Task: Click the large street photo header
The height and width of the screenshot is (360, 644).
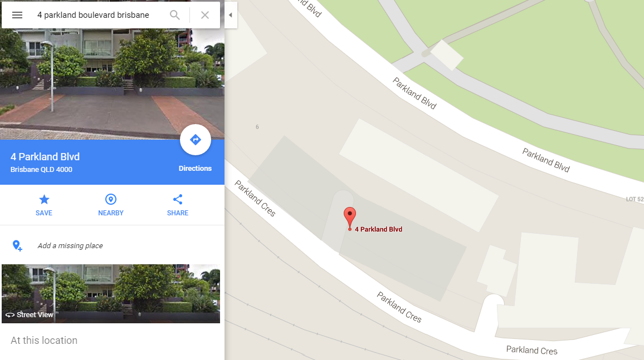Action: click(112, 84)
